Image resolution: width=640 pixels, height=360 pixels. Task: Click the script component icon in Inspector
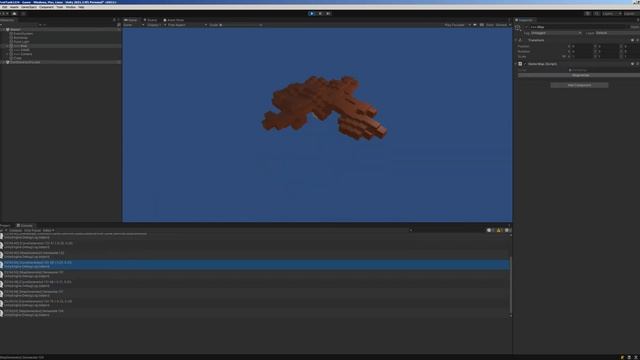point(520,64)
